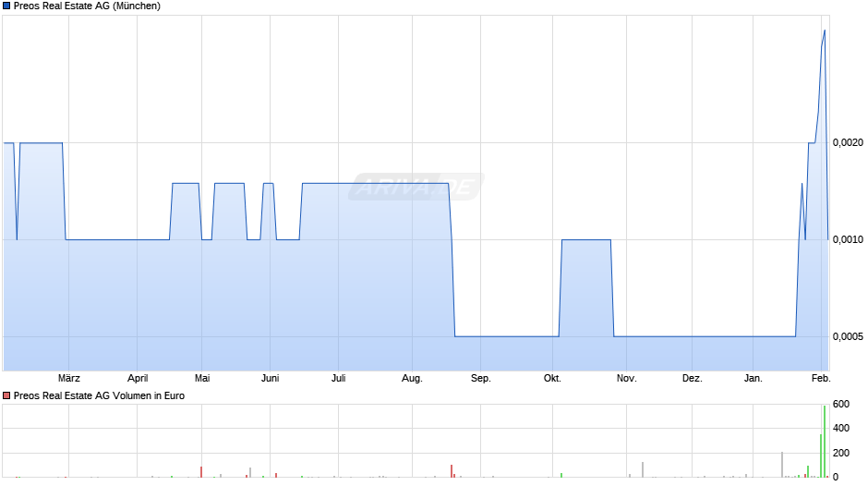Click the 0,0020 price axis value
This screenshot has height=486, width=868.
point(848,143)
